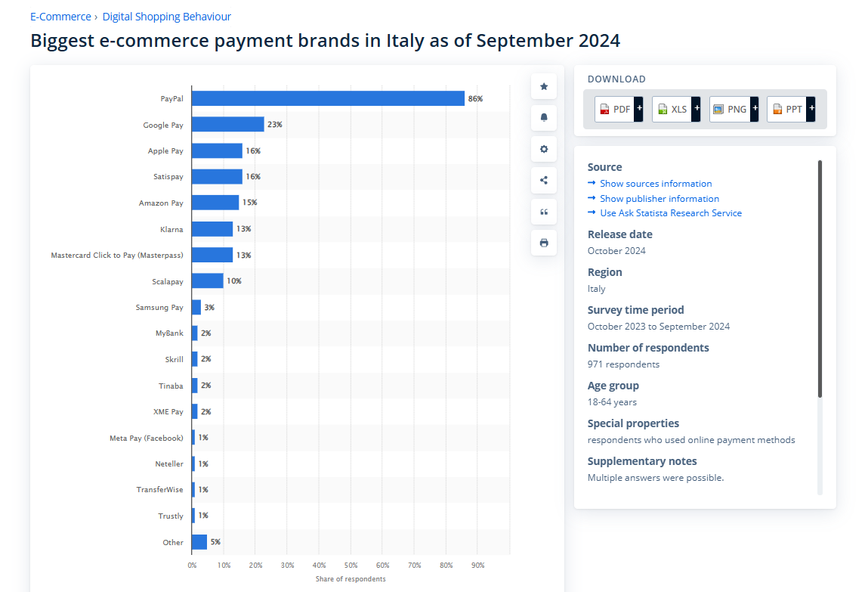Click the '18-64 years' age group text

[612, 402]
